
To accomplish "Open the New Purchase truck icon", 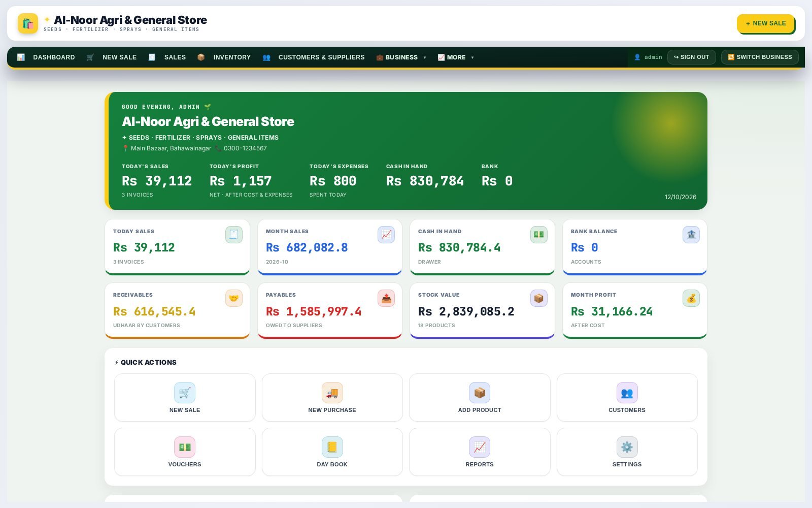I will click(332, 393).
